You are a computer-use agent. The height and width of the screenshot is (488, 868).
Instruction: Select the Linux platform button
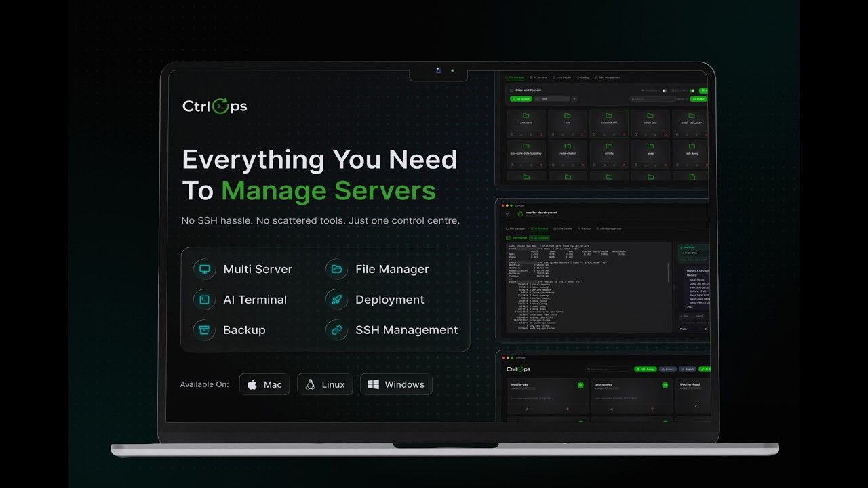click(x=325, y=384)
